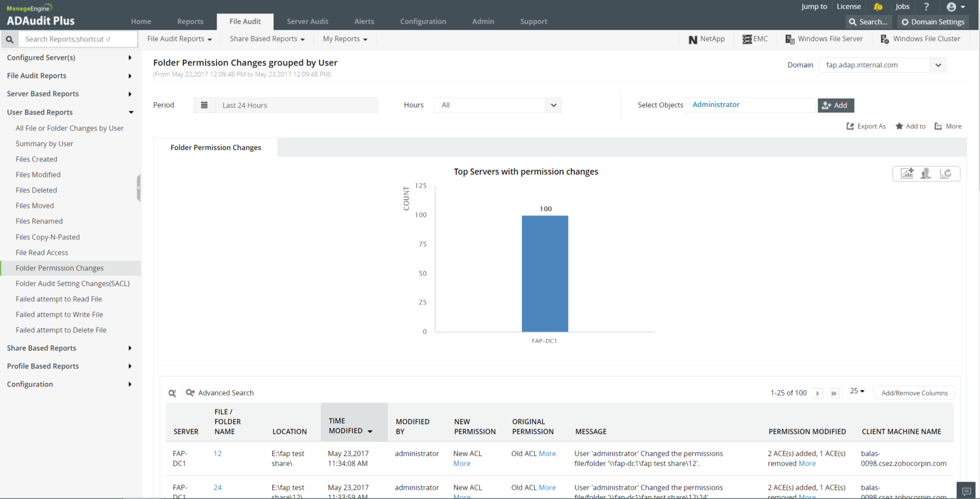The height and width of the screenshot is (499, 980).
Task: Open the user account menu icon
Action: click(955, 7)
